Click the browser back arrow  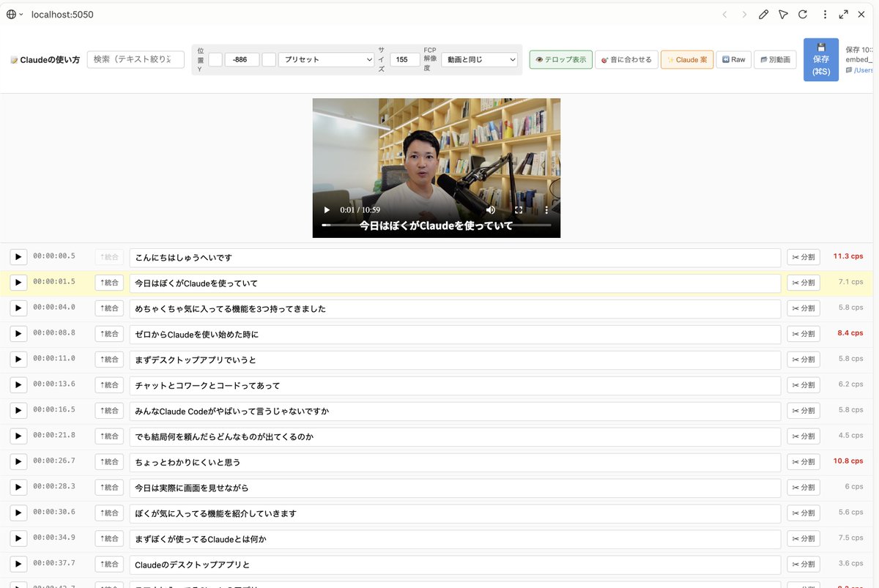coord(724,15)
